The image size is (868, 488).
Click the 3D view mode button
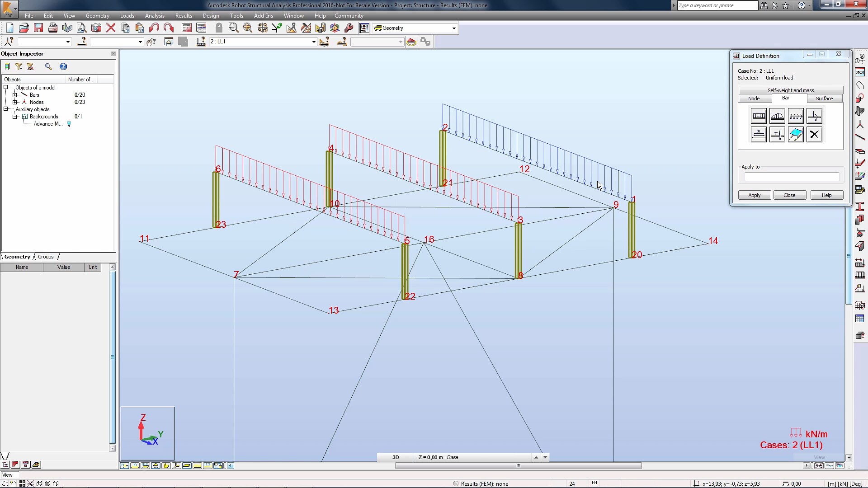click(x=396, y=457)
